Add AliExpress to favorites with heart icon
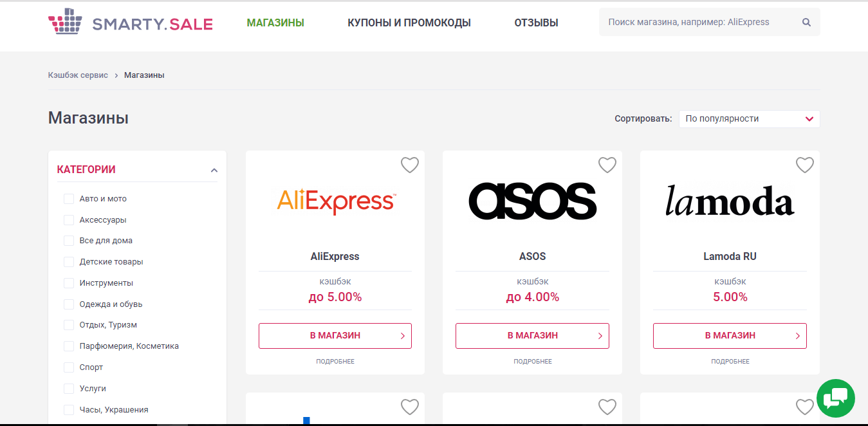Image resolution: width=868 pixels, height=426 pixels. pyautogui.click(x=410, y=165)
